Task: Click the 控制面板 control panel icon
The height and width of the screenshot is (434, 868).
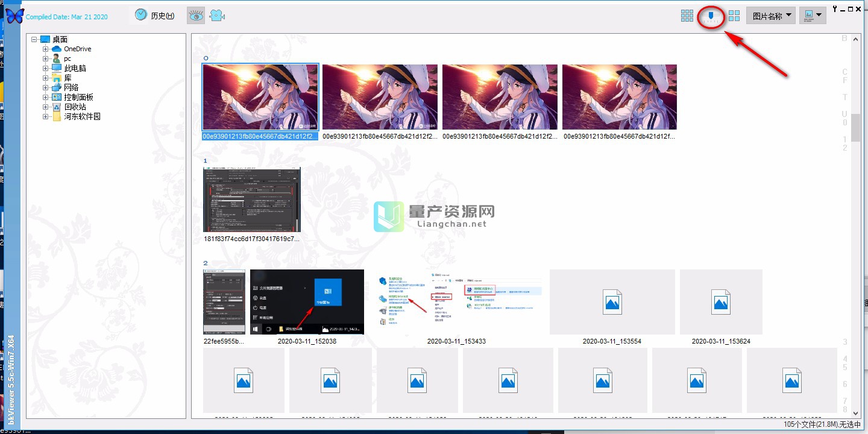Action: tap(57, 97)
